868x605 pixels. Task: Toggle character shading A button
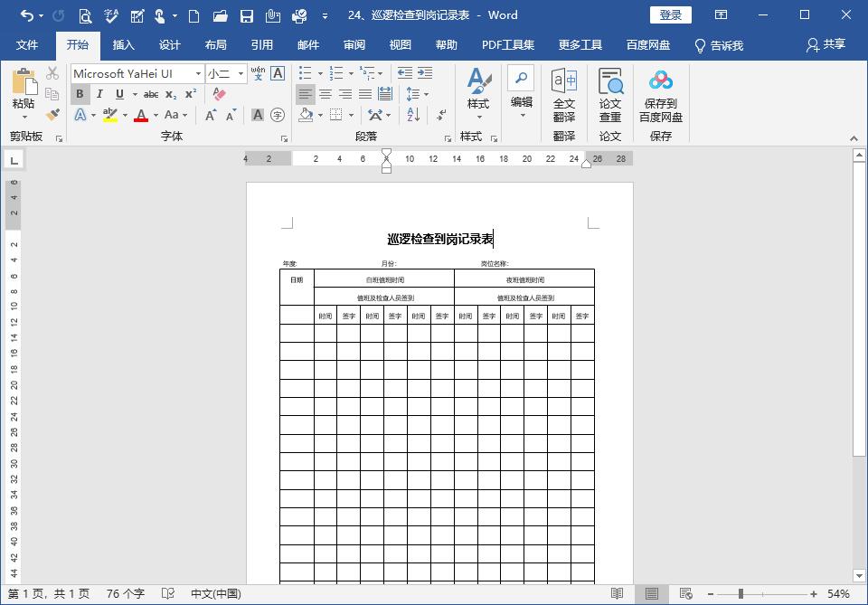tap(258, 115)
